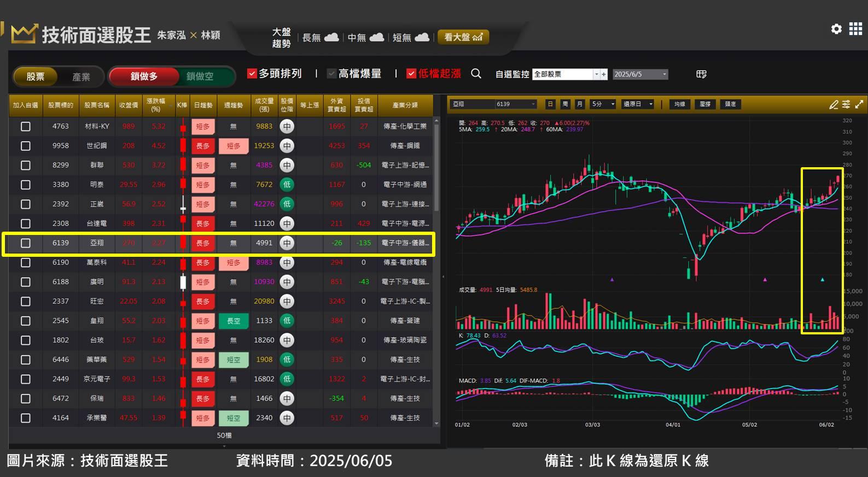
Task: Check the watchlist box for 9958 世紀鋼
Action: click(x=25, y=146)
